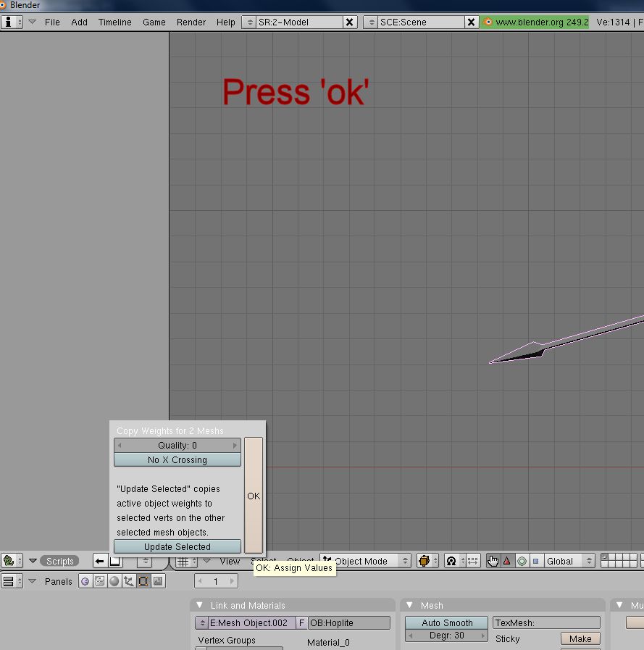Increase Quality value with right arrow

[235, 445]
